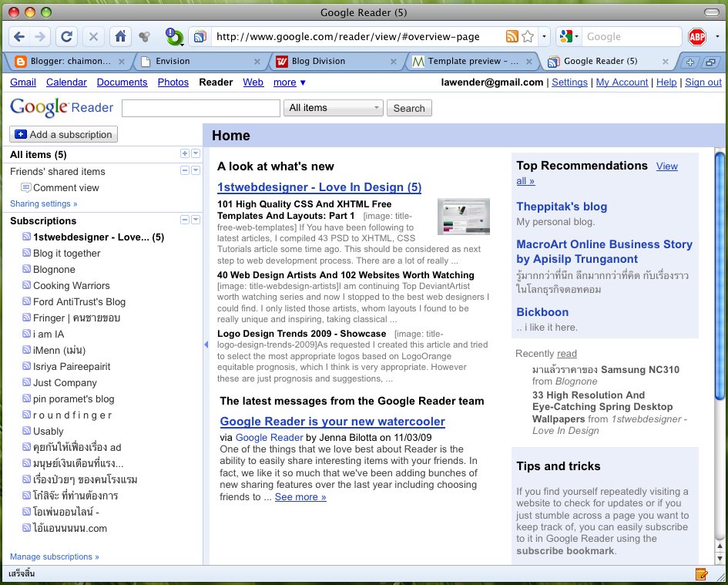Open Theppitak's blog recommendation
This screenshot has height=585, width=728.
562,207
